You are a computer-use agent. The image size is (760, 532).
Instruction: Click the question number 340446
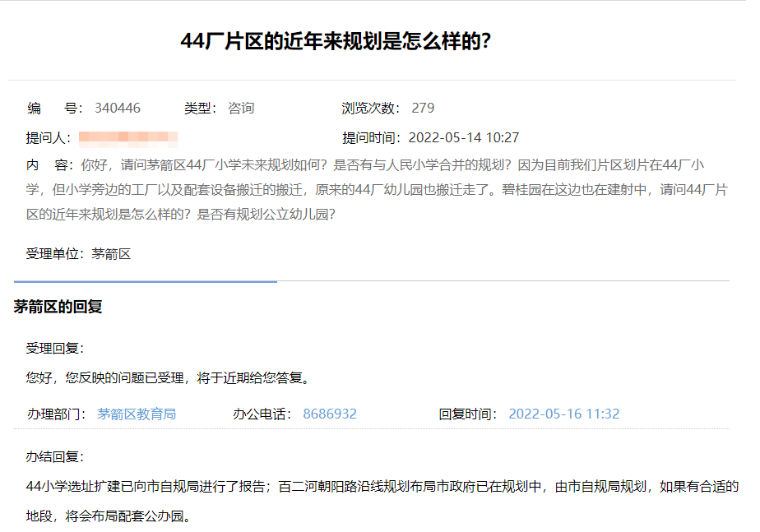pyautogui.click(x=117, y=109)
